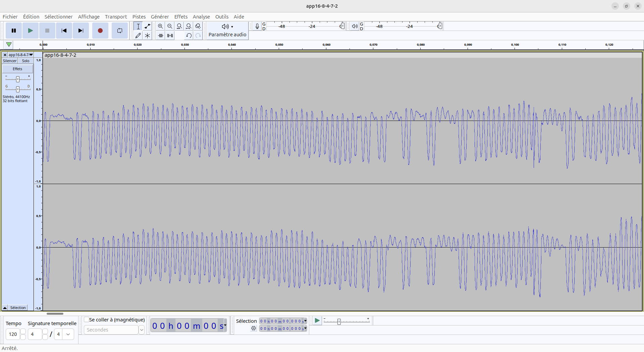Viewport: 644px width, 352px height.
Task: Expand the Secondes snapping unit dropdown
Action: (142, 330)
